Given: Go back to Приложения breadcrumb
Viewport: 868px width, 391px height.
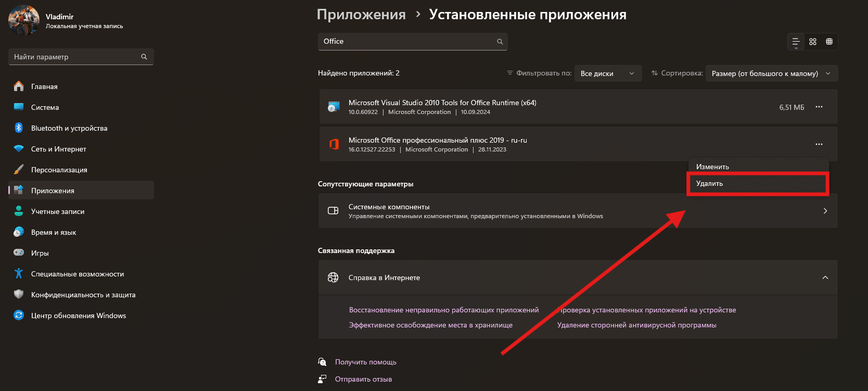Looking at the screenshot, I should 361,15.
